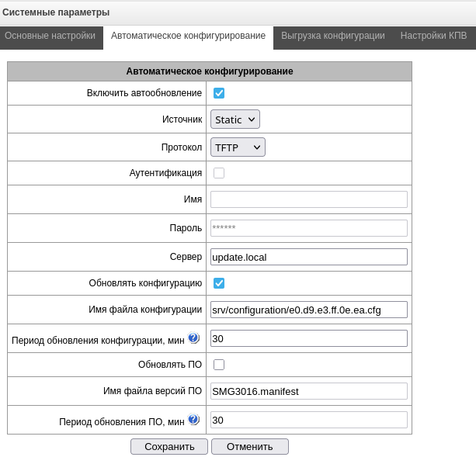Toggle the Включить автообновление checkbox

pos(219,93)
